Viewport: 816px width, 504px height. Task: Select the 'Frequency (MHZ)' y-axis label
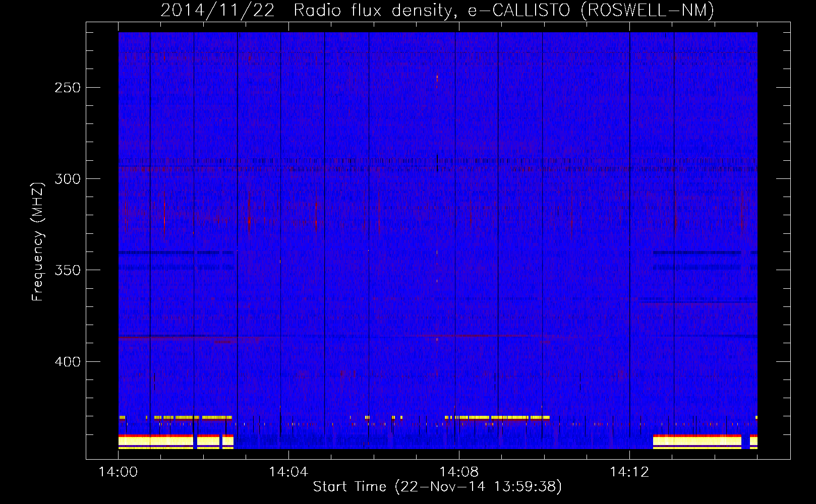coord(38,242)
